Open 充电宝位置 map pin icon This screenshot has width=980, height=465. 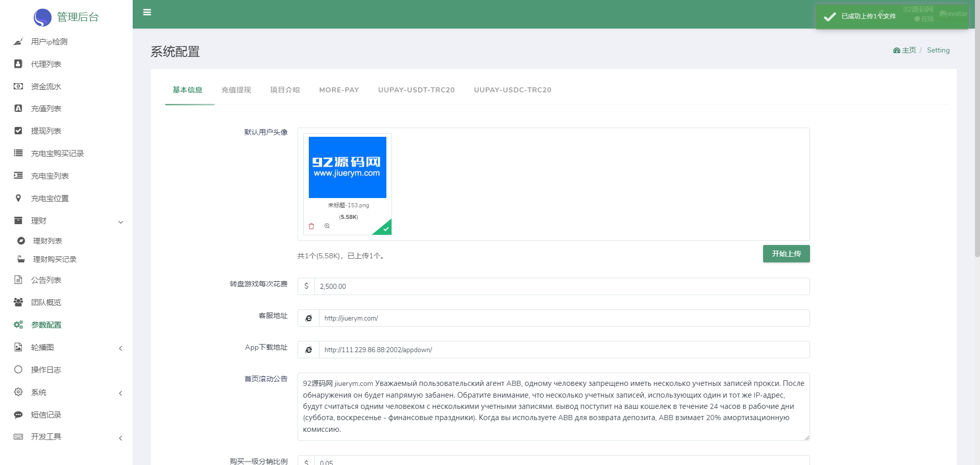tap(18, 198)
